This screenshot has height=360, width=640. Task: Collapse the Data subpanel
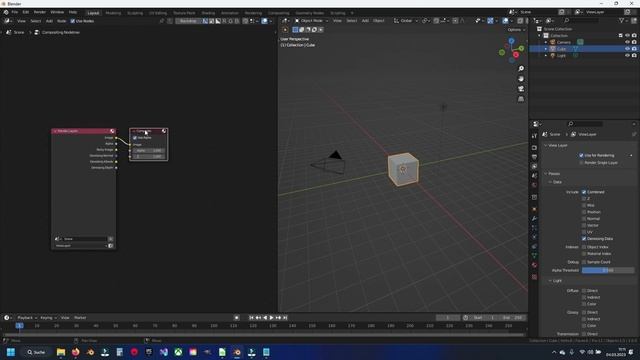(x=550, y=182)
